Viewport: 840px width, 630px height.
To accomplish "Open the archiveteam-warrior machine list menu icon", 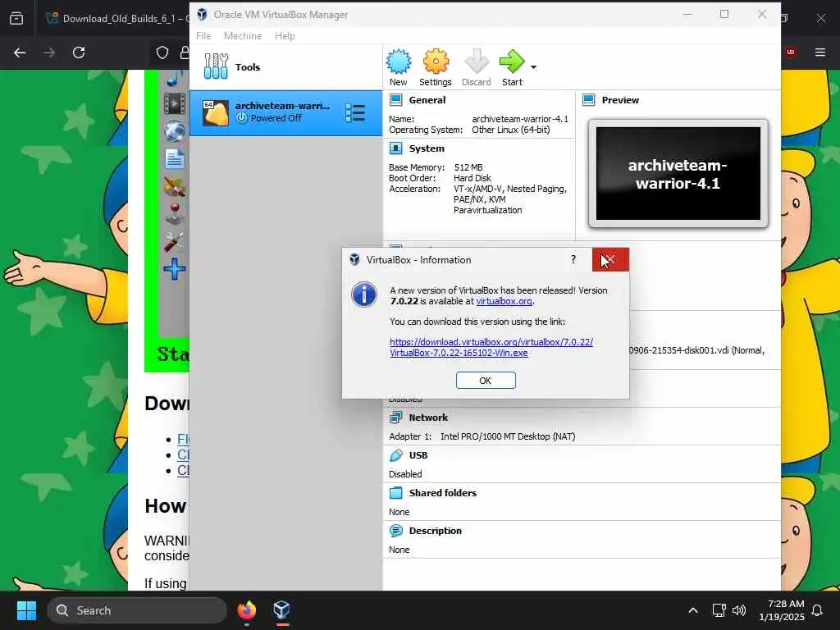I will (x=355, y=113).
